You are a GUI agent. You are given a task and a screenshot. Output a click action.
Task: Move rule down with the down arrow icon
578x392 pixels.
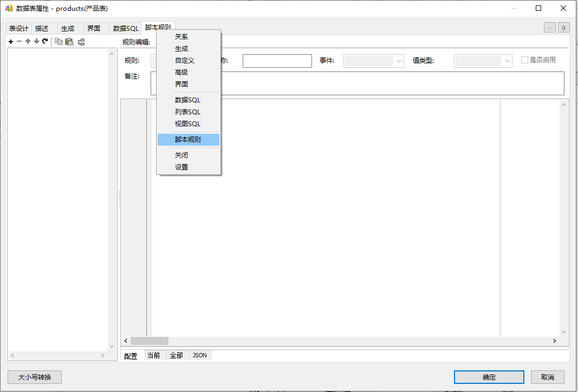pos(36,42)
